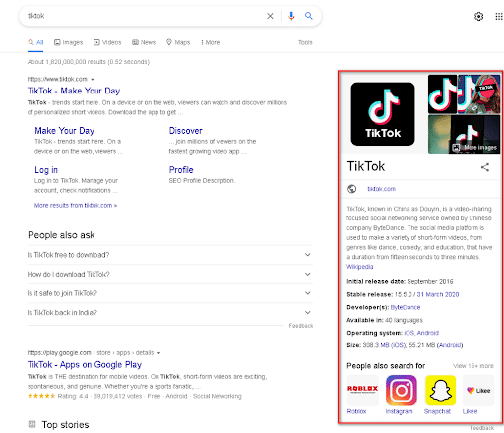The height and width of the screenshot is (433, 504).
Task: Open 'TikTok - Make Your Day' result
Action: click(x=74, y=91)
